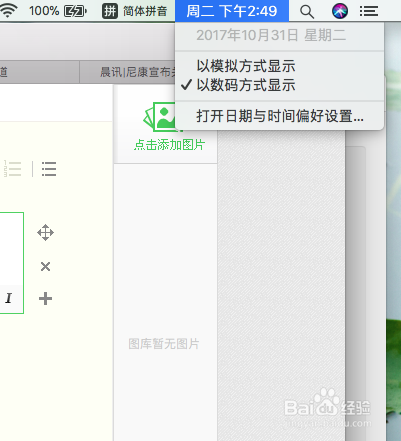Switch to 晨讯|尼康宣布 browser tab
The width and height of the screenshot is (401, 441).
coord(127,72)
